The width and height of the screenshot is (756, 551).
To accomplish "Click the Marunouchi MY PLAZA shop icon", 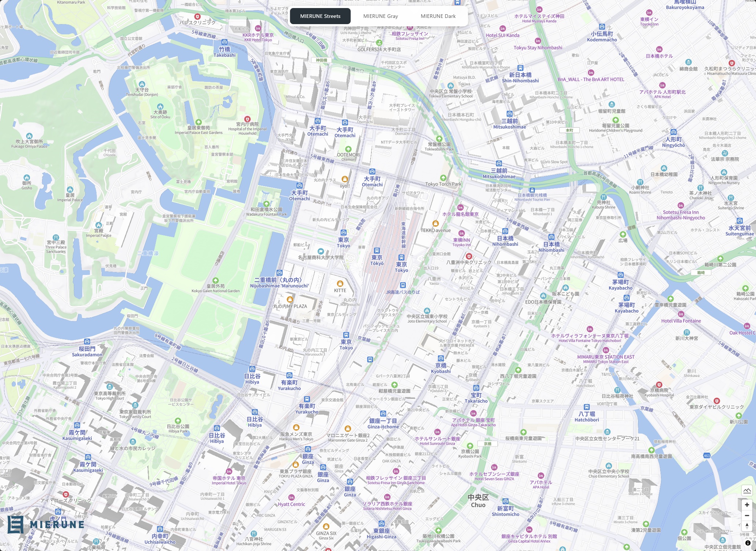I will coord(290,299).
